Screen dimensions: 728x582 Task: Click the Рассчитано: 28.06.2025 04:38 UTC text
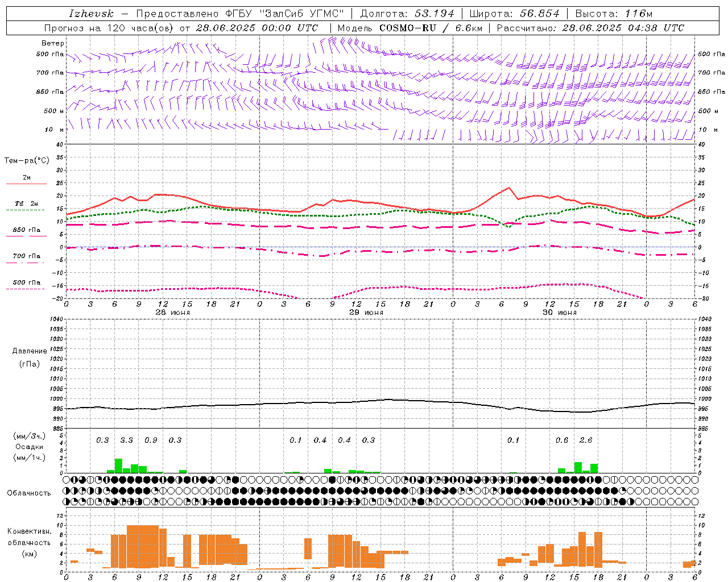pyautogui.click(x=590, y=28)
